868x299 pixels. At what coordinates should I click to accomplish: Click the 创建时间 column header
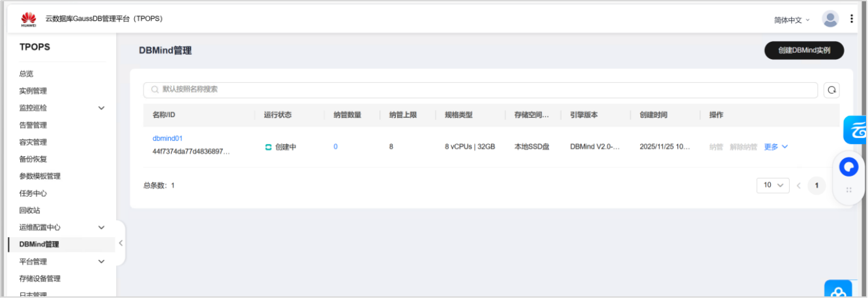653,115
